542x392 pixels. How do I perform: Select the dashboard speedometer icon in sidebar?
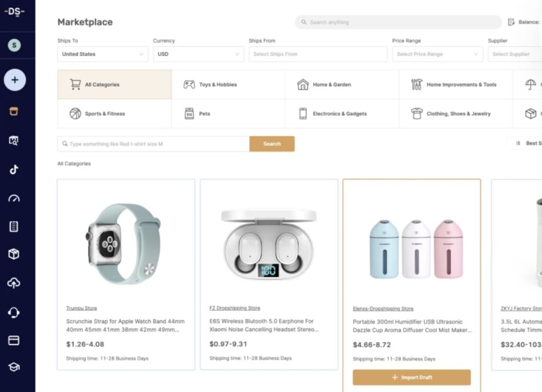(14, 198)
